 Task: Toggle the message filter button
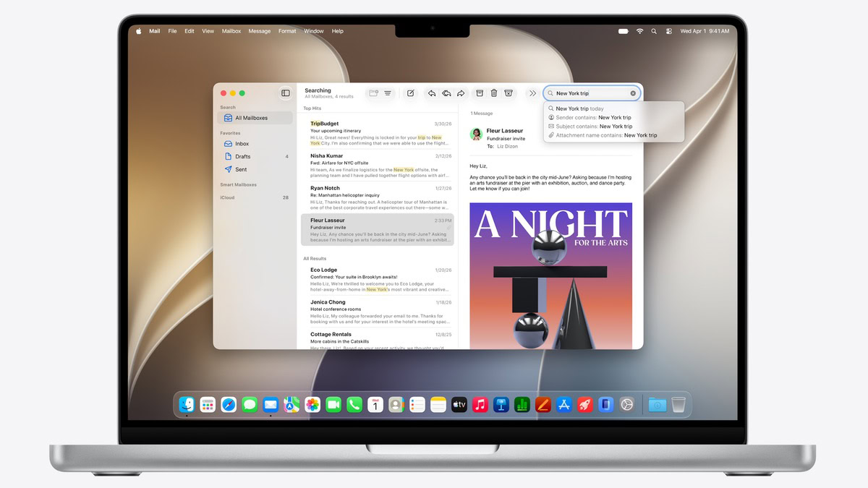[x=388, y=93]
